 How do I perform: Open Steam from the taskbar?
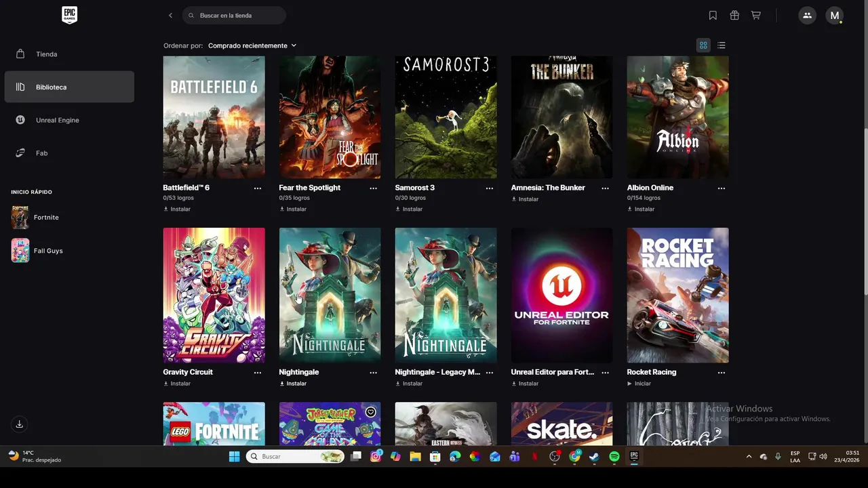[594, 457]
